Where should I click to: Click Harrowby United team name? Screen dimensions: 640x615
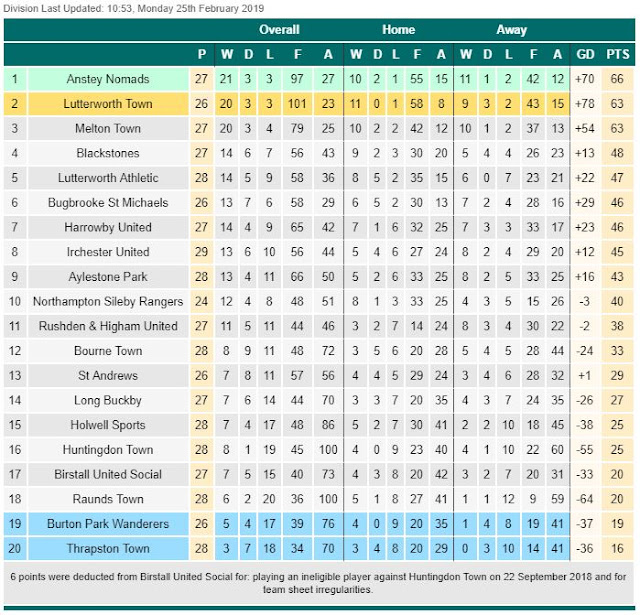coord(107,227)
